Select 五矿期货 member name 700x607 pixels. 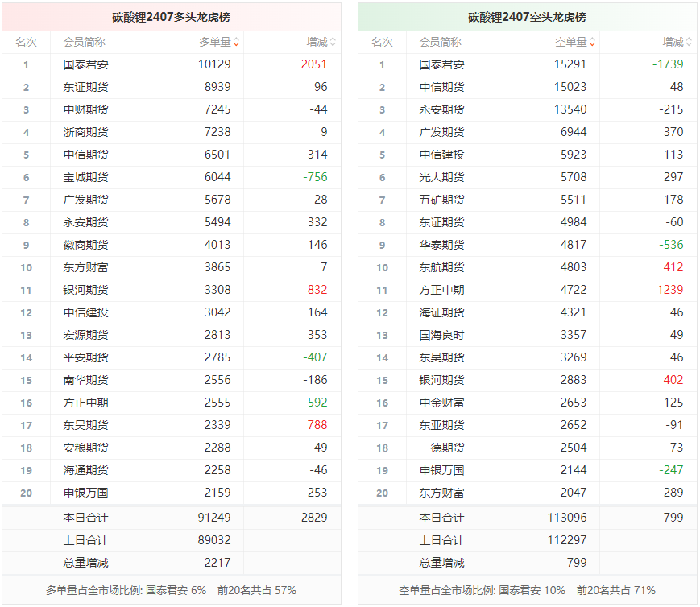click(441, 200)
